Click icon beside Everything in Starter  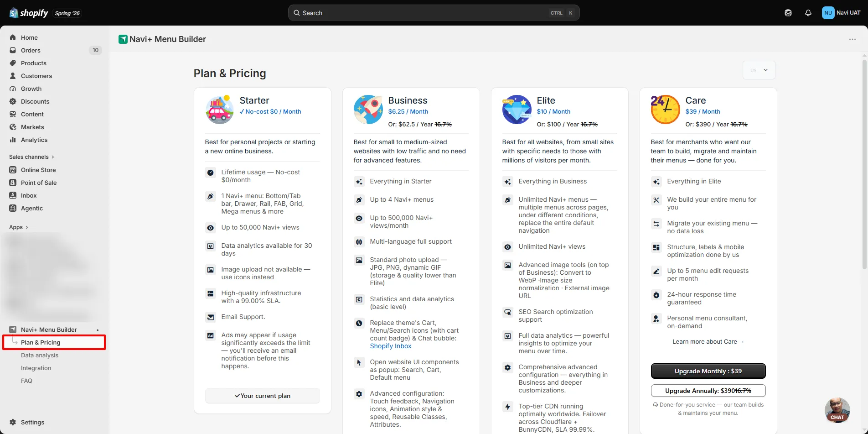coord(359,182)
